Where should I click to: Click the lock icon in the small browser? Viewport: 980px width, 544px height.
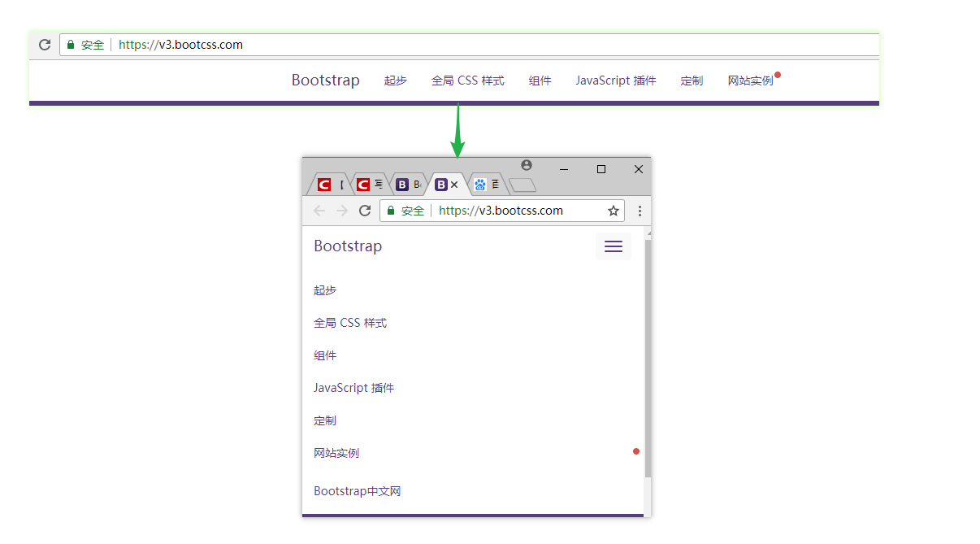click(391, 211)
